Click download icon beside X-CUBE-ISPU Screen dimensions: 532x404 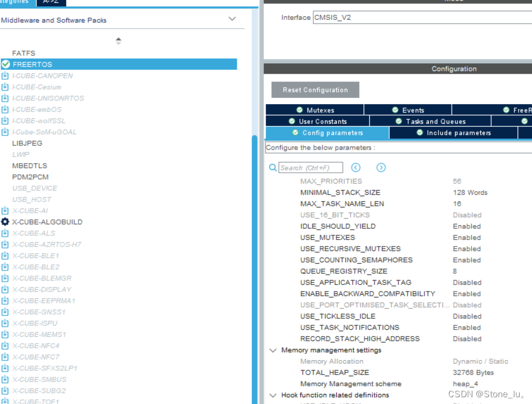(x=4, y=323)
